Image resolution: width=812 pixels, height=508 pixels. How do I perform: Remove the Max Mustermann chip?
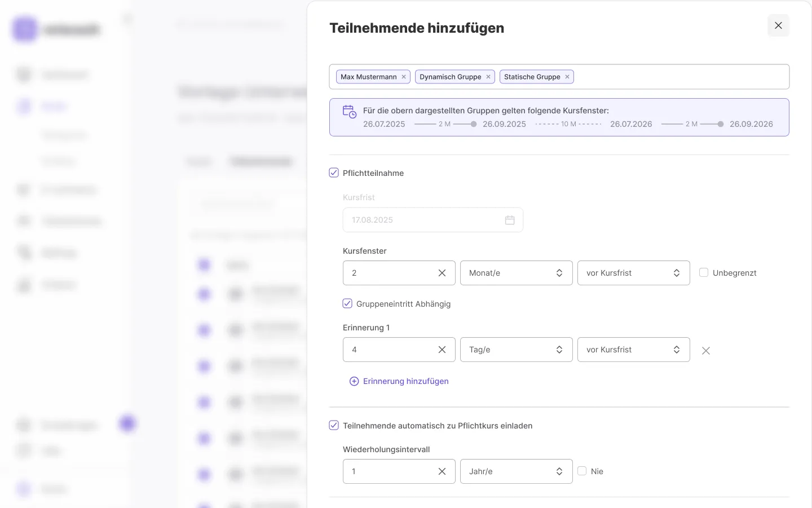[x=404, y=77]
